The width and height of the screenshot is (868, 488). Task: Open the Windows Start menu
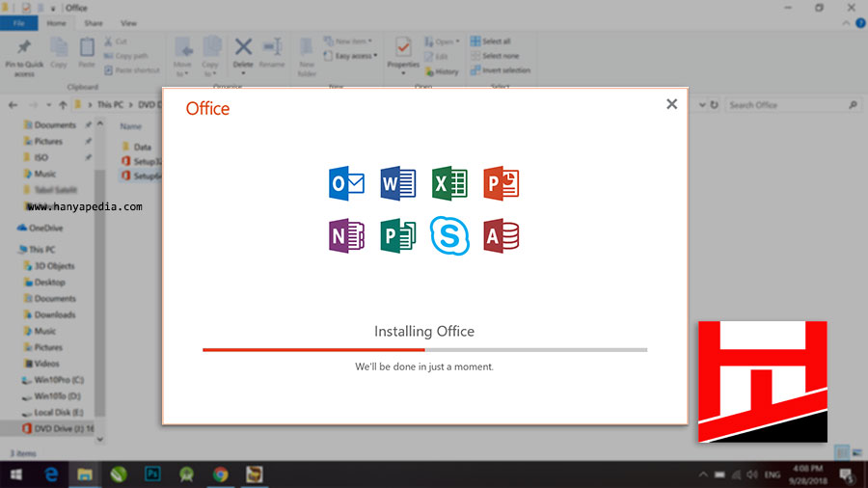click(x=15, y=474)
